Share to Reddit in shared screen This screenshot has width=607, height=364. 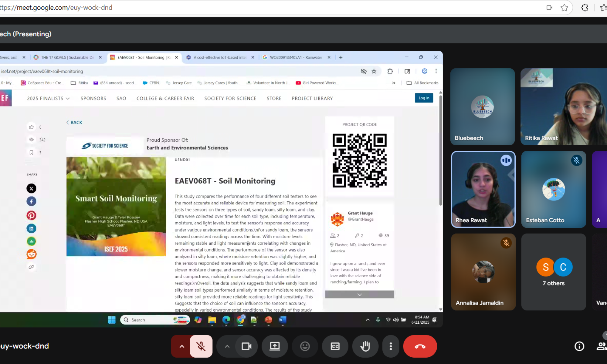click(x=31, y=254)
